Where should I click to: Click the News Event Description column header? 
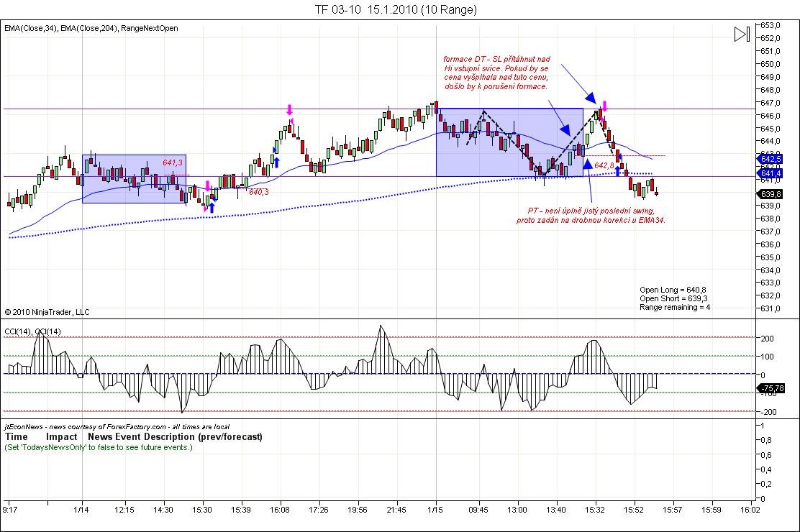coord(175,436)
